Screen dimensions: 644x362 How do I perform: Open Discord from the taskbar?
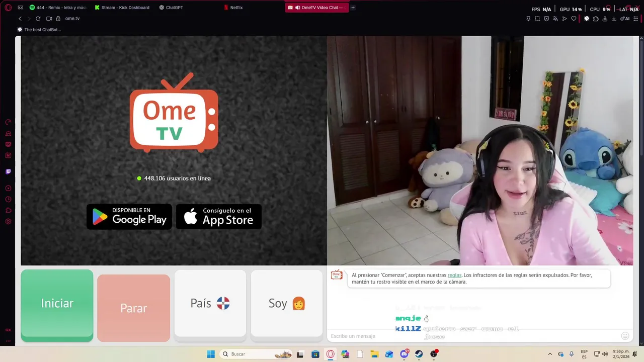click(405, 354)
